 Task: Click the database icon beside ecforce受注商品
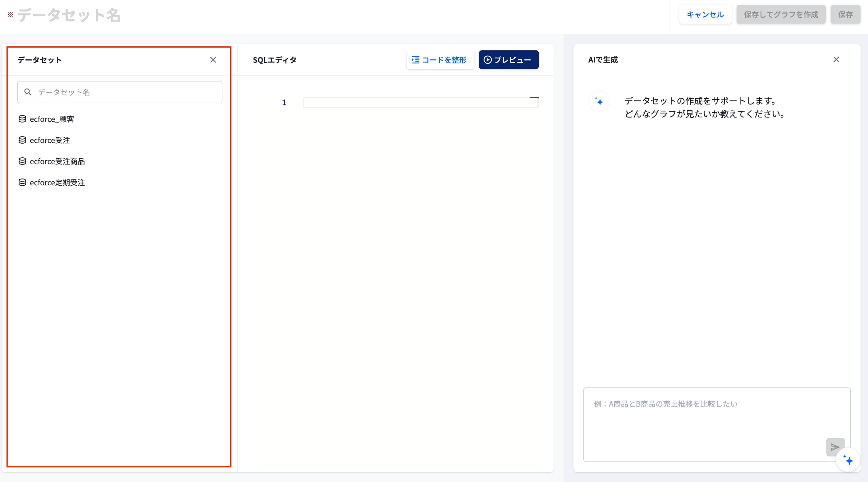coord(22,161)
